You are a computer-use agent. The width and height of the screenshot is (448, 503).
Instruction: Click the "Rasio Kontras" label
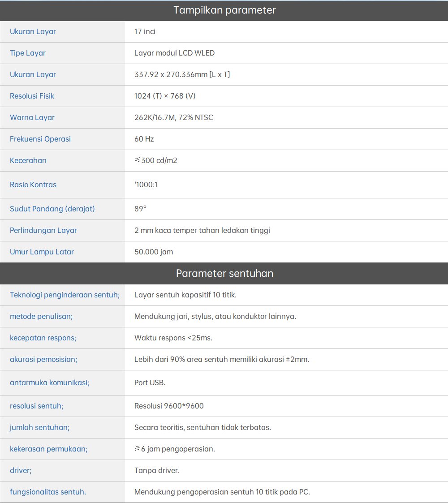33,185
